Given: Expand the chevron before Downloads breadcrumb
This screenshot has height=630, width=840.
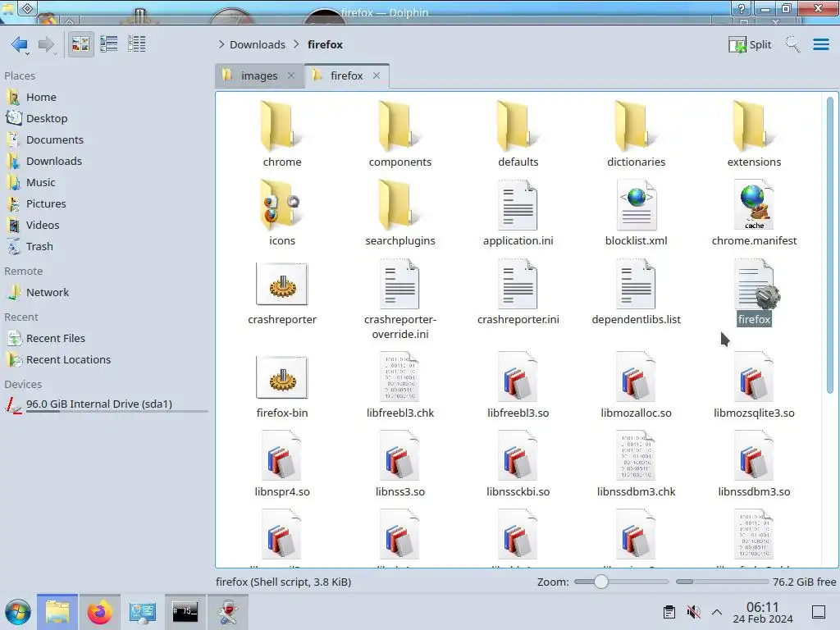Looking at the screenshot, I should tap(221, 44).
